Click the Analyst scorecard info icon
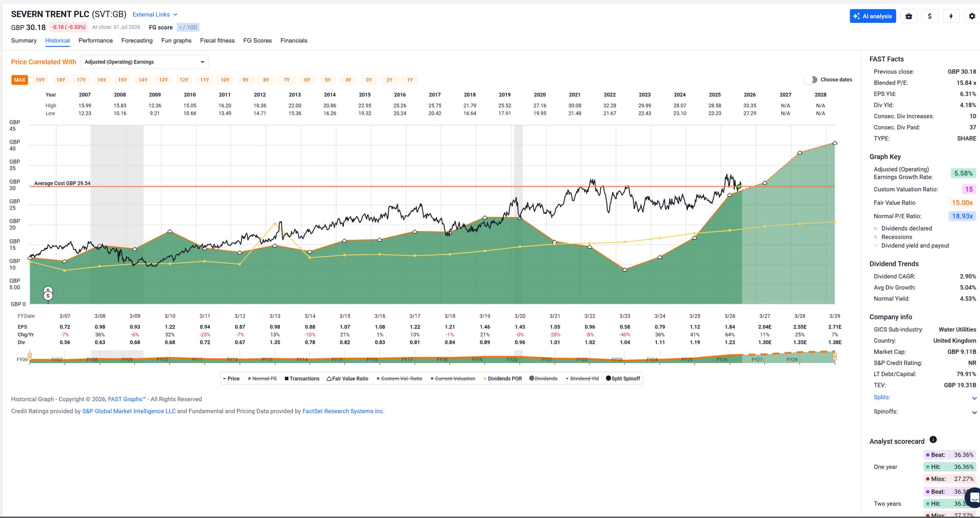 (933, 440)
